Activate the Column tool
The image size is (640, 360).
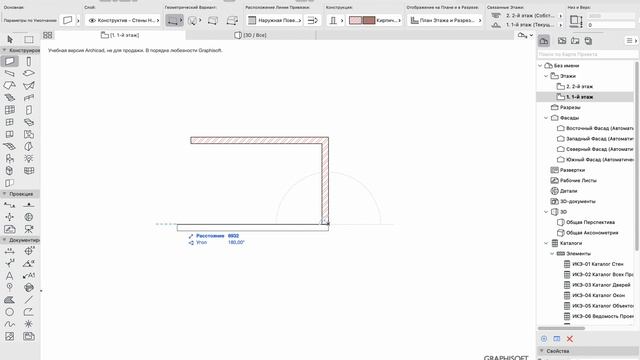tap(29, 61)
